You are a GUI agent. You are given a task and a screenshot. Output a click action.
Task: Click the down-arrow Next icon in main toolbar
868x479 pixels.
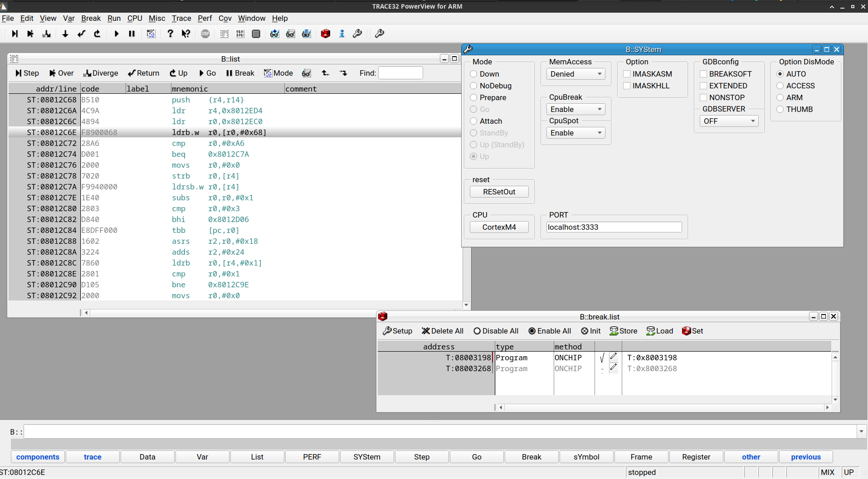click(65, 34)
